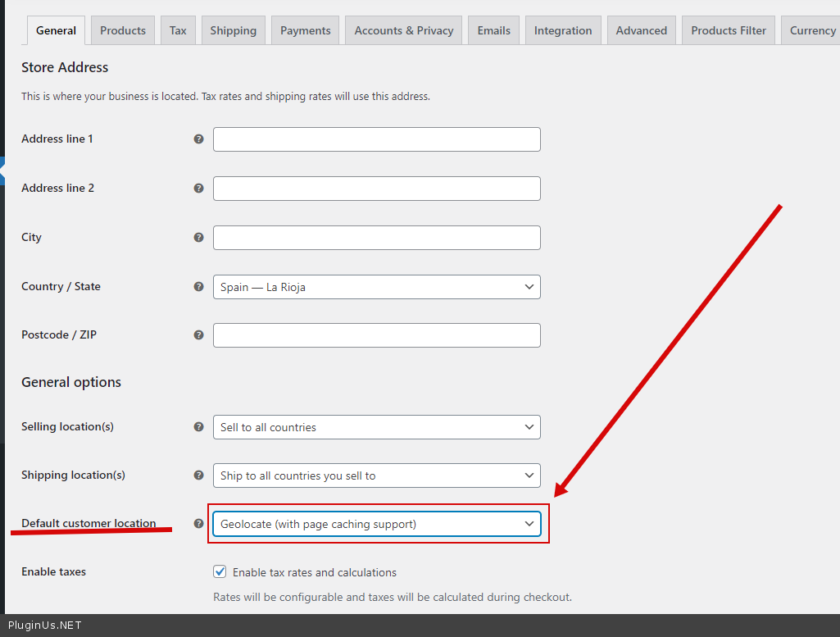Open the Country / State dropdown
The width and height of the screenshot is (840, 637).
point(376,287)
